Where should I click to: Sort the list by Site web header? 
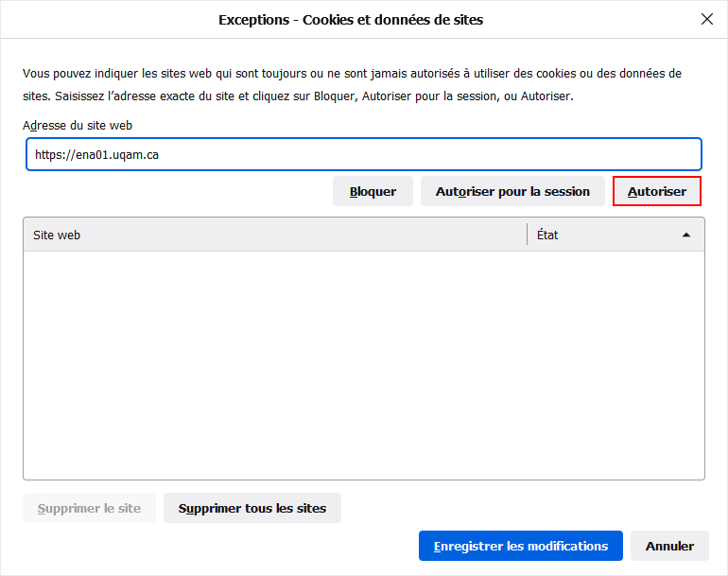[274, 235]
